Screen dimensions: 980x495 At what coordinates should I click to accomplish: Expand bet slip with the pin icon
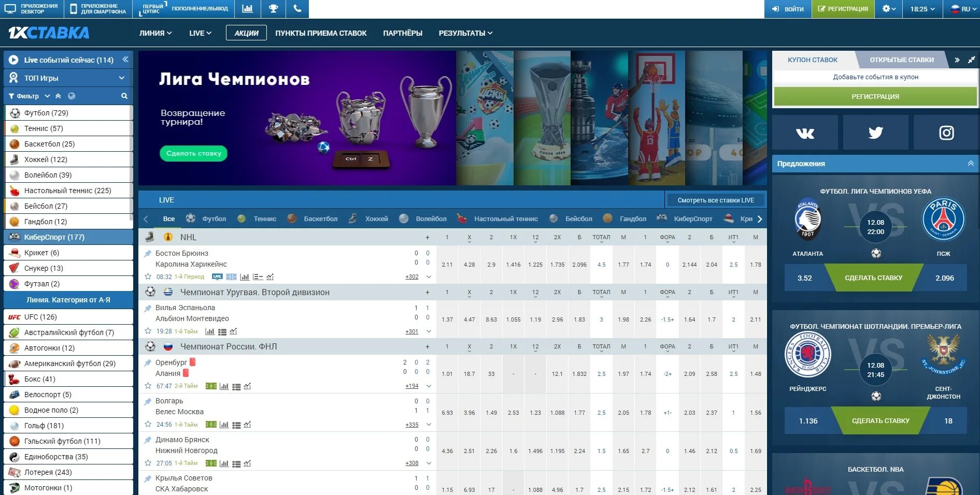click(971, 60)
